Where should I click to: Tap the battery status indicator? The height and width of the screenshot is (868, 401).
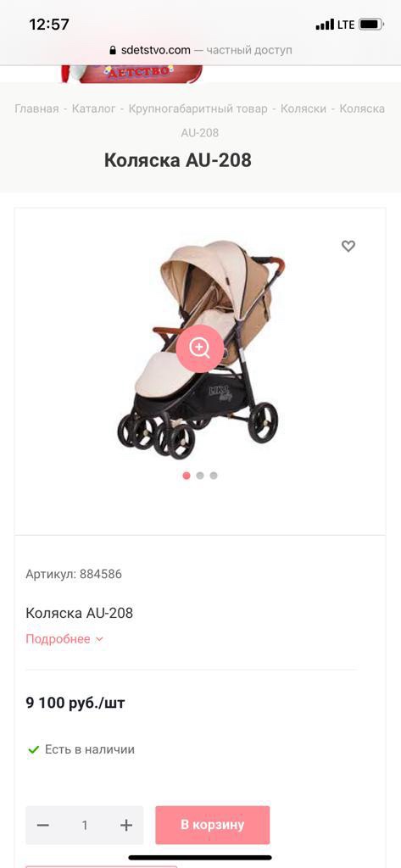tap(371, 25)
